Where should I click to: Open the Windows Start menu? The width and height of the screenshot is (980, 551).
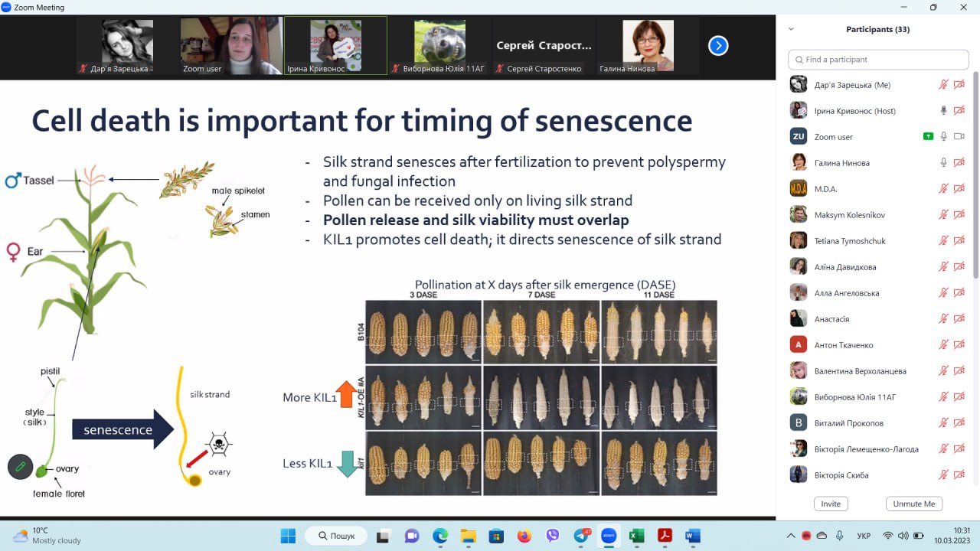288,536
